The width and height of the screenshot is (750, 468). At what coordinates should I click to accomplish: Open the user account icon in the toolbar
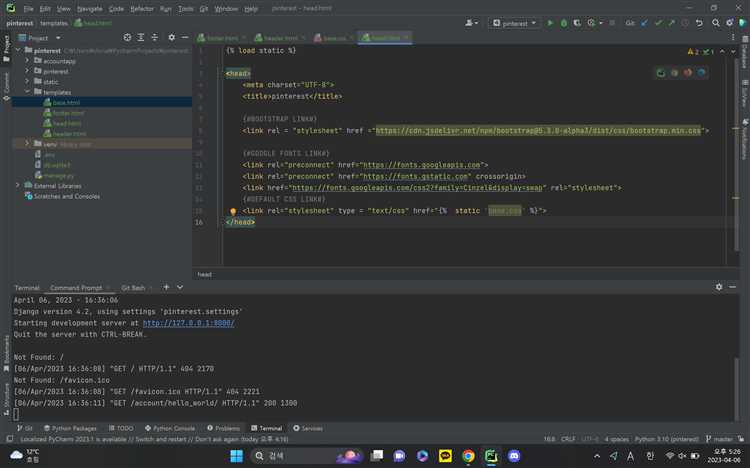[471, 23]
